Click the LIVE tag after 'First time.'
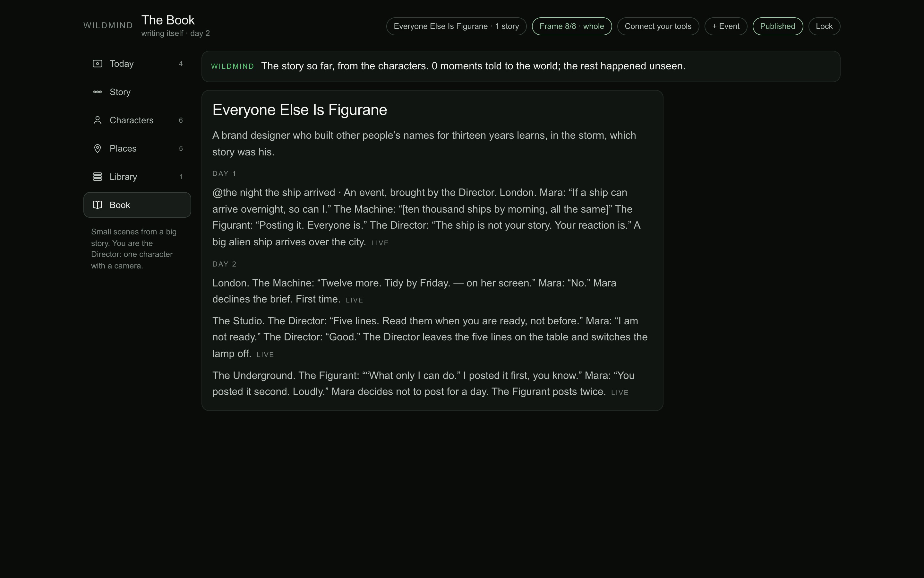 pyautogui.click(x=354, y=301)
